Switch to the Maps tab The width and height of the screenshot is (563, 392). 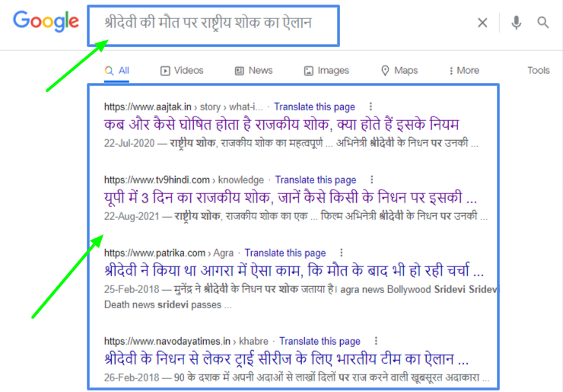(399, 71)
